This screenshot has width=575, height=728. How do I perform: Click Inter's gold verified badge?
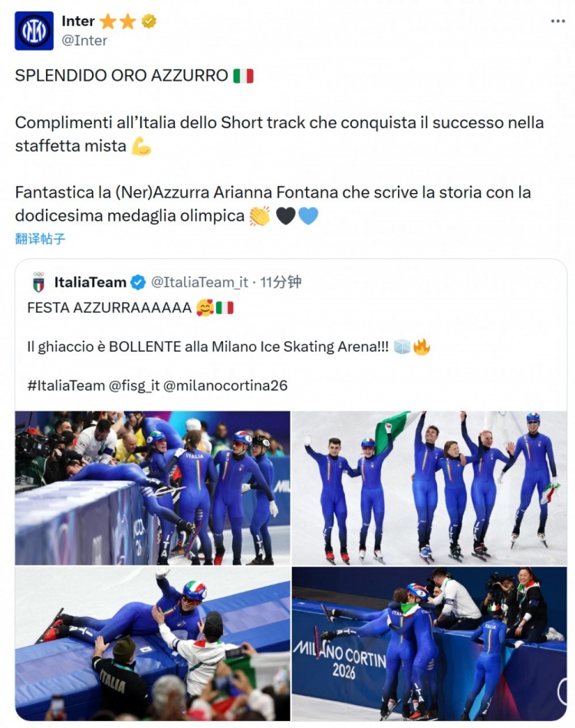click(149, 21)
